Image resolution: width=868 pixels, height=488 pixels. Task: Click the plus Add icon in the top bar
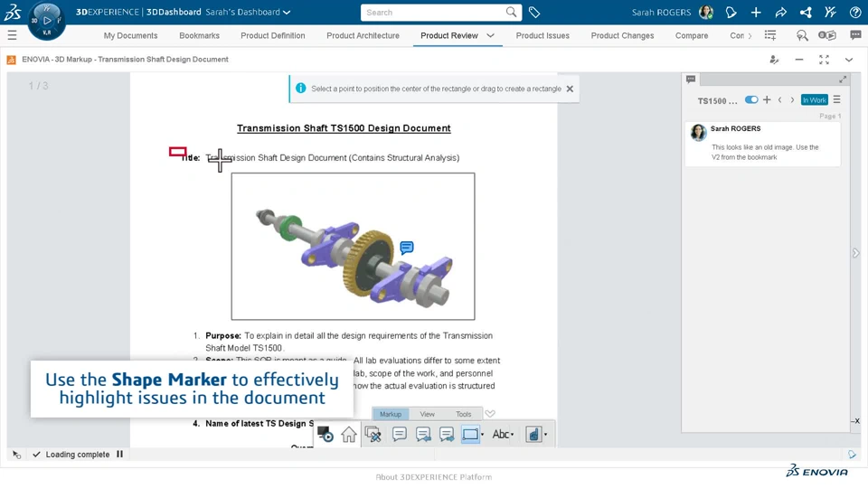[x=756, y=12]
